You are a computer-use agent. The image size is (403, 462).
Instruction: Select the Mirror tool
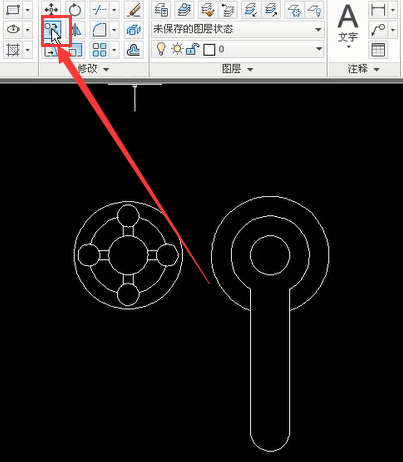(76, 30)
